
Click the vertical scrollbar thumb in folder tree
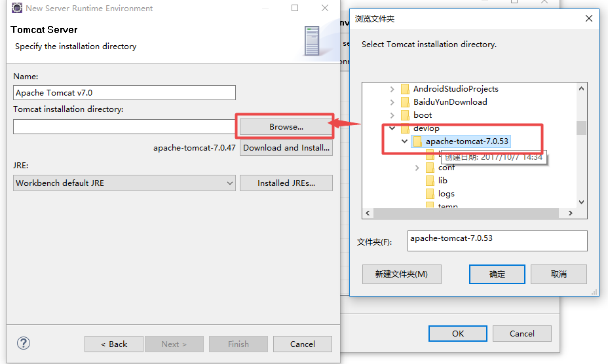click(581, 128)
